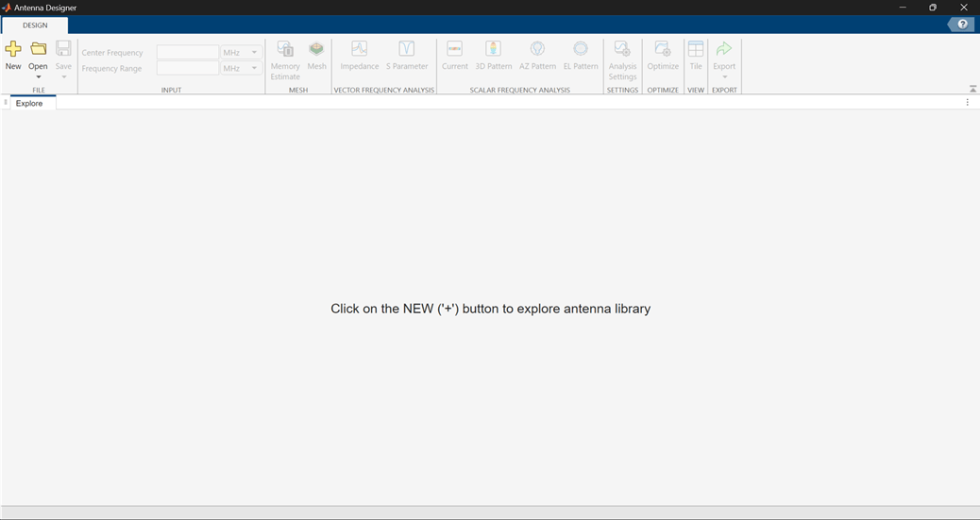Open the folder icon to load a file
980x520 pixels.
tap(38, 49)
